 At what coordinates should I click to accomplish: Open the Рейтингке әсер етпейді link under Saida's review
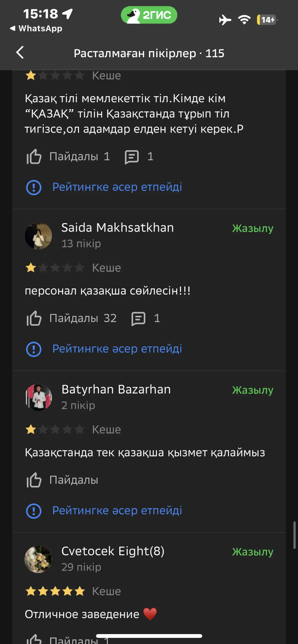coord(117,349)
